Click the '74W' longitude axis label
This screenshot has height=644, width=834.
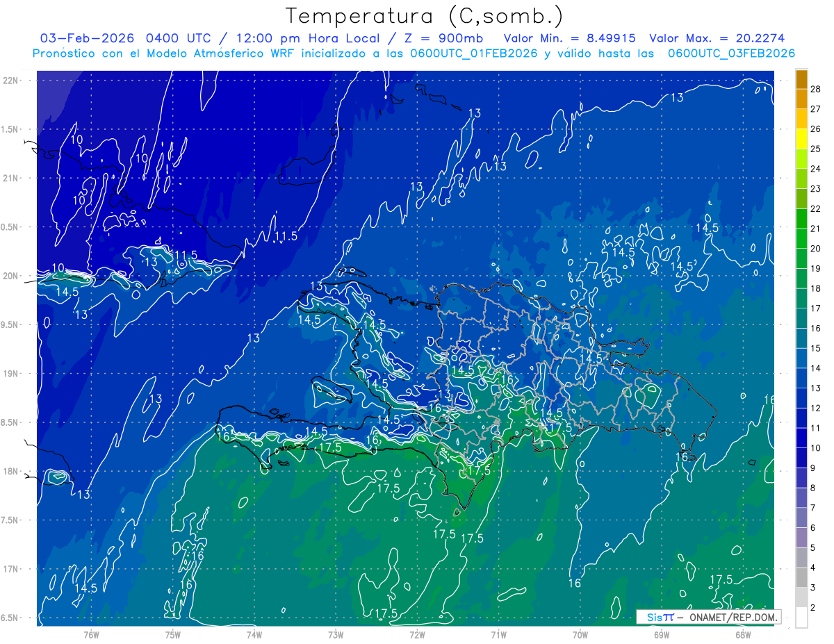coord(254,635)
